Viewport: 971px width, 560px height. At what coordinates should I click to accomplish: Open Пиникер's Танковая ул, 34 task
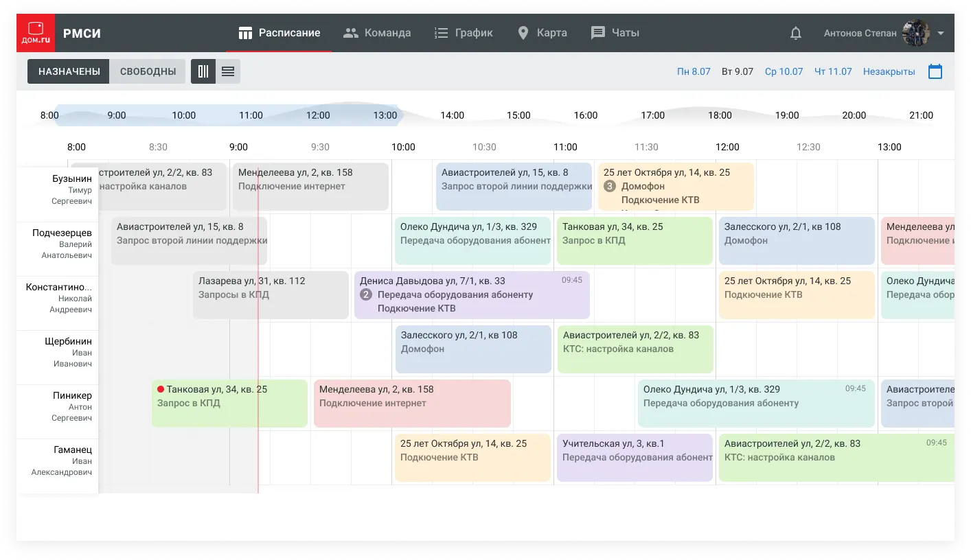229,404
